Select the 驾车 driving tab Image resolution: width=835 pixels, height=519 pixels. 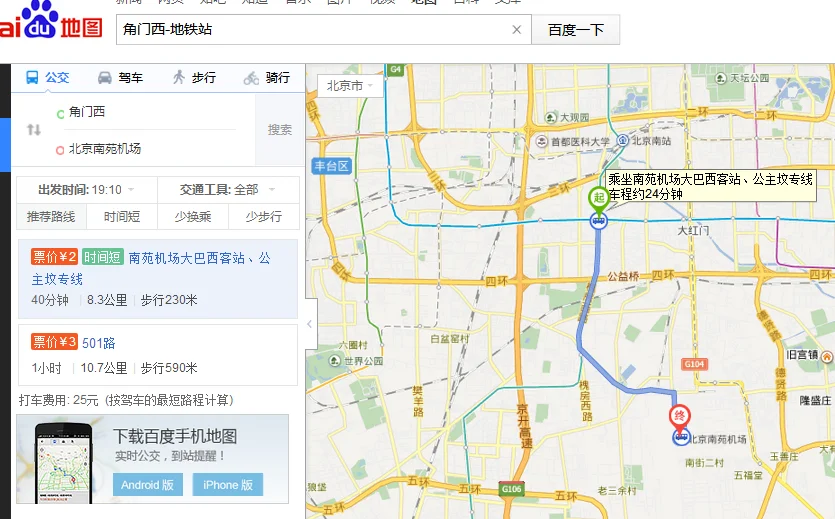coord(120,78)
